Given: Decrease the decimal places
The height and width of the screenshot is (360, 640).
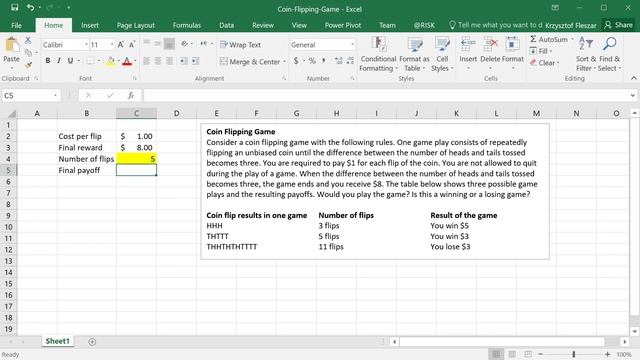Looking at the screenshot, I should 350,61.
